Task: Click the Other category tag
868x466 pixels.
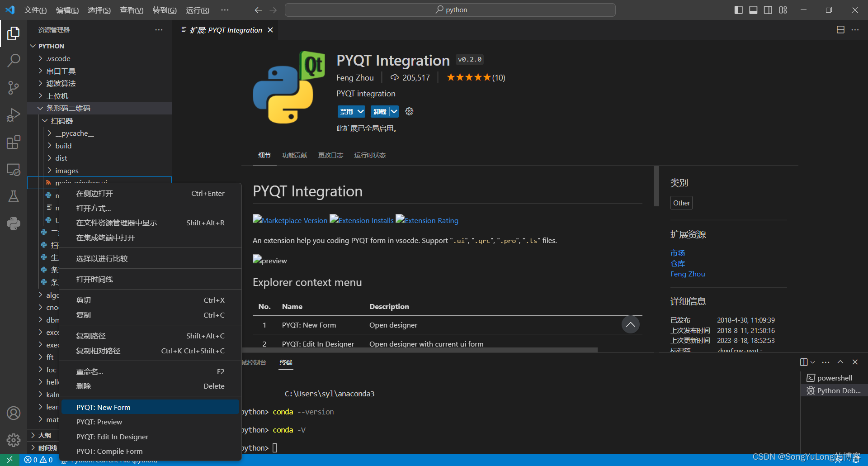Action: (x=681, y=203)
